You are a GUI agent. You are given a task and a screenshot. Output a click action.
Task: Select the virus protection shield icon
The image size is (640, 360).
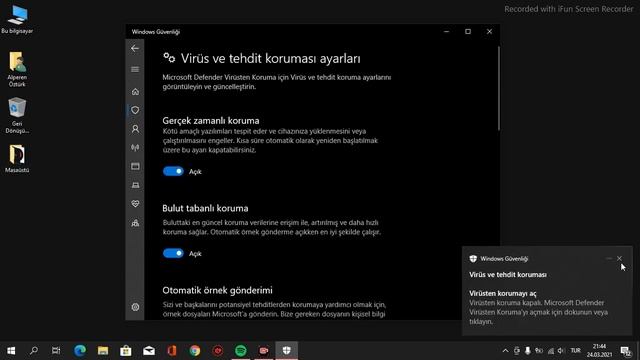[x=135, y=110]
